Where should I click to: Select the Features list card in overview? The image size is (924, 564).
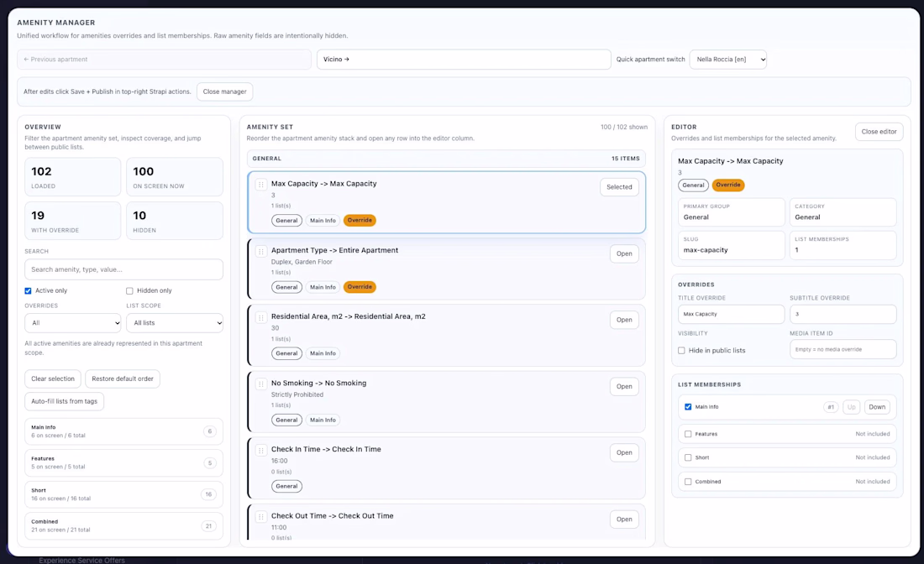(x=123, y=462)
